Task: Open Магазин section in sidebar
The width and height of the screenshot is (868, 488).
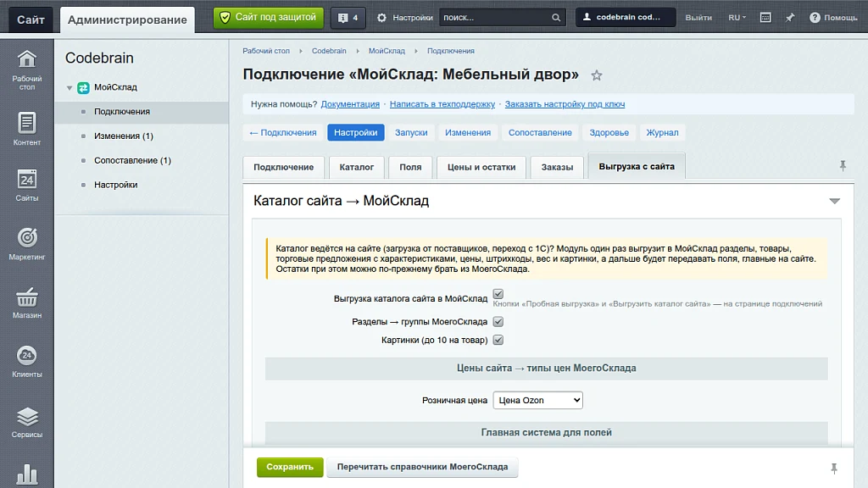Action: click(26, 302)
